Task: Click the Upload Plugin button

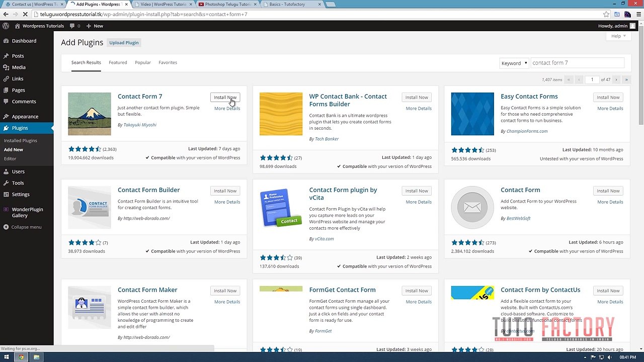Action: [x=124, y=43]
